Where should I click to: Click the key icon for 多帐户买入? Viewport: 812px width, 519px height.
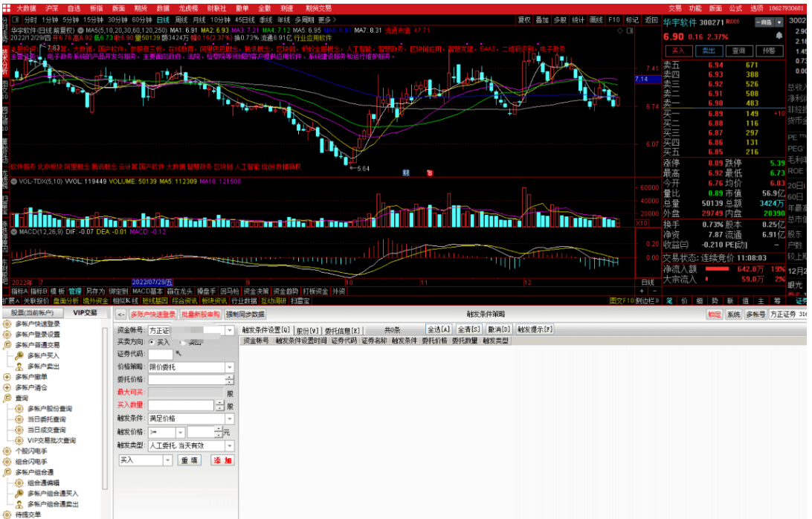19,355
